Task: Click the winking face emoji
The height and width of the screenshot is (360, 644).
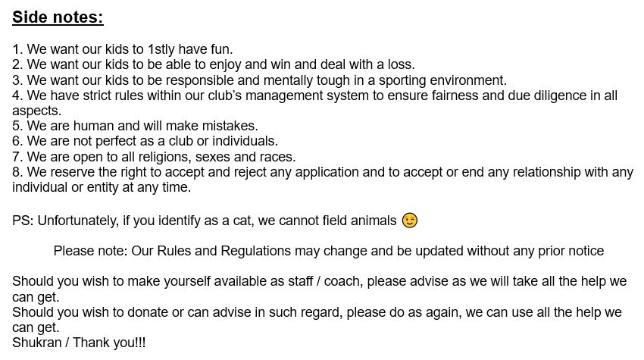Action: click(410, 221)
